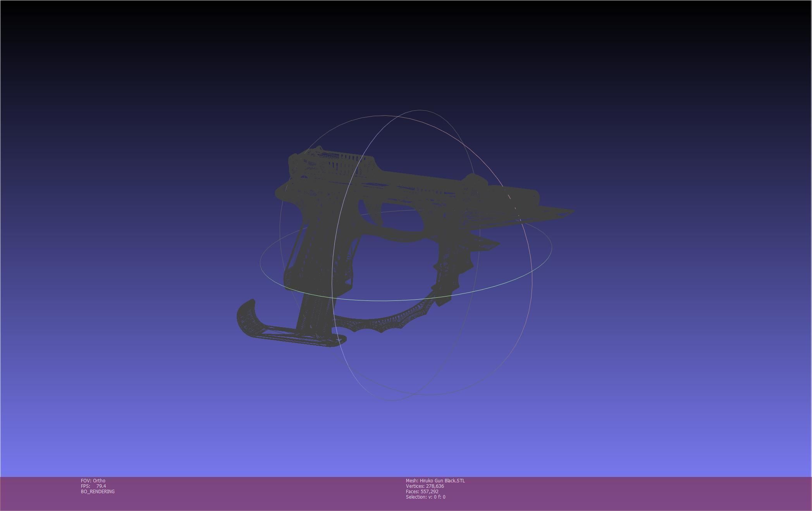Click the 'BO_RENDERING' status label

(98, 491)
